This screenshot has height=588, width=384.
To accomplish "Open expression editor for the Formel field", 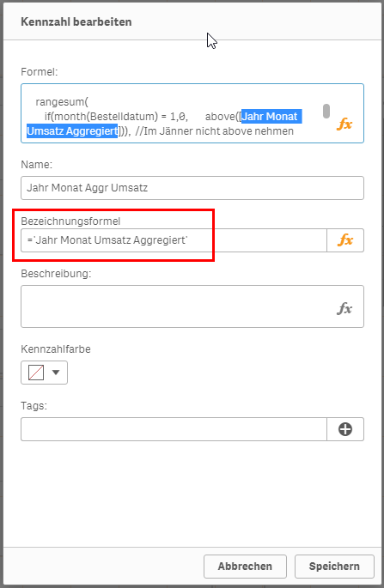I will [344, 124].
